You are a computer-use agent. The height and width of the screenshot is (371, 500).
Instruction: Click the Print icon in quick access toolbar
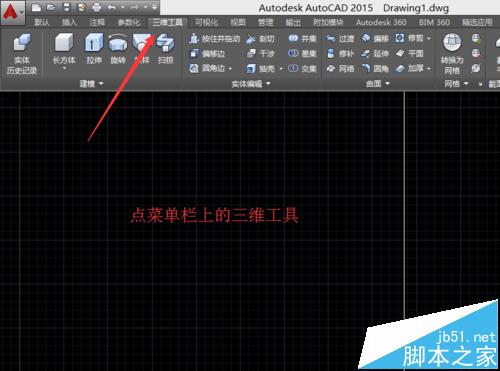tap(97, 7)
